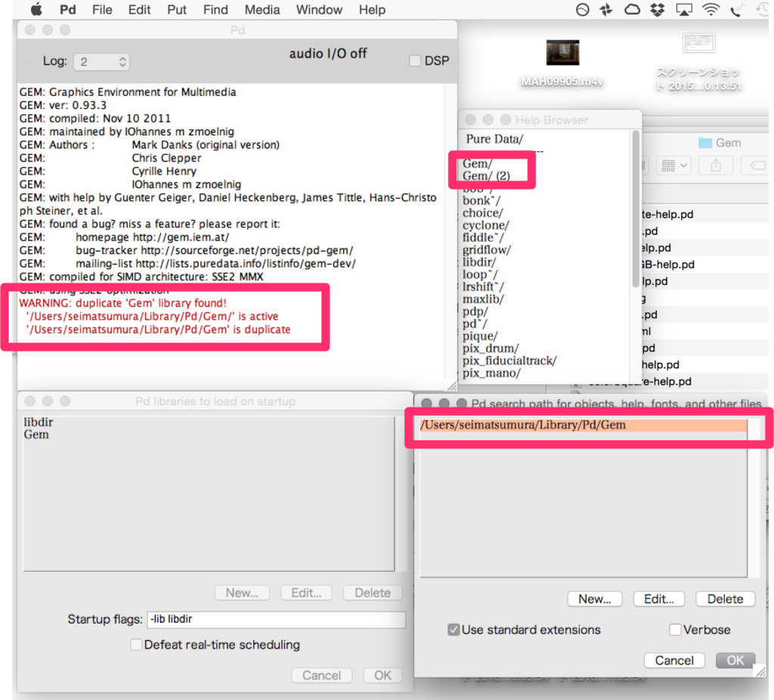The width and height of the screenshot is (774, 700).
Task: Enable the Verbose checkbox
Action: pyautogui.click(x=675, y=630)
